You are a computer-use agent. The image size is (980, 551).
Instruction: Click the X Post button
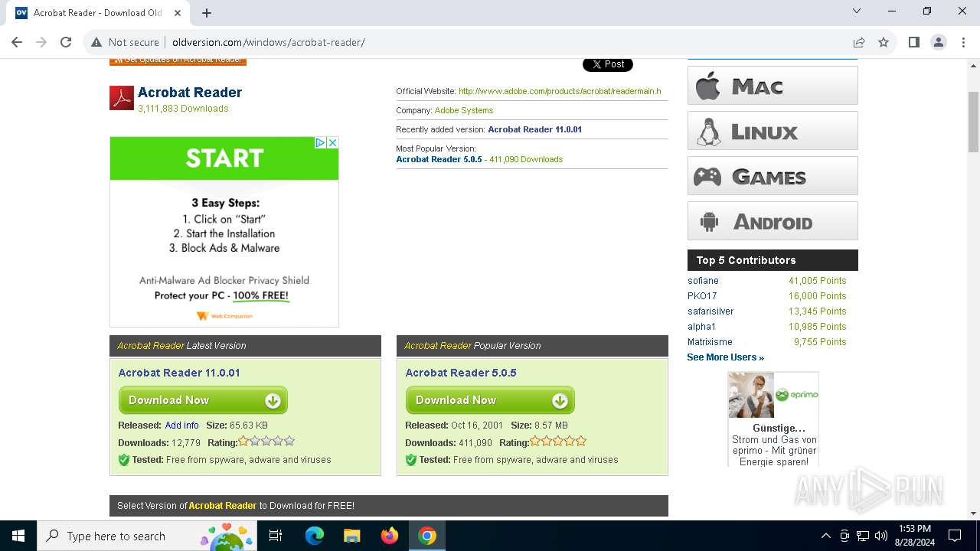point(608,64)
